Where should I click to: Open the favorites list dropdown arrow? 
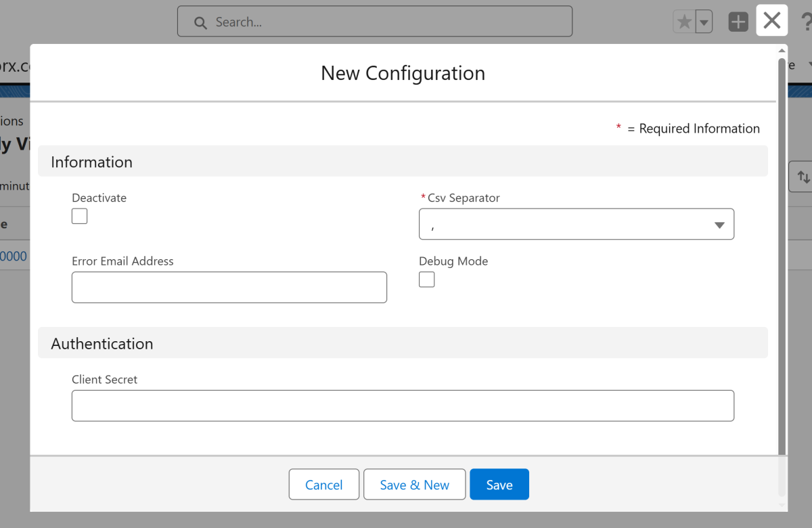(x=704, y=22)
